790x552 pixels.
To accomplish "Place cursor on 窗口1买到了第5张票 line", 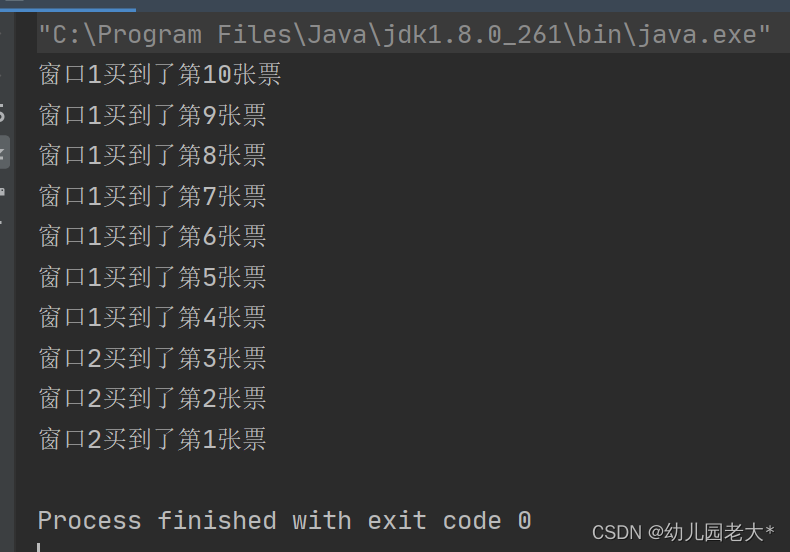I will pyautogui.click(x=152, y=278).
